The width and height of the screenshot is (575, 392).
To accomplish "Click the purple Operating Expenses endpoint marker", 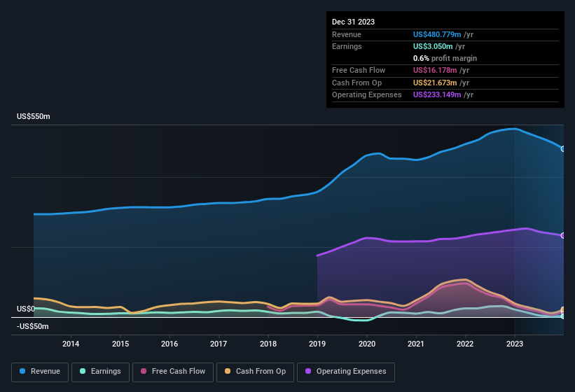I will tap(562, 235).
